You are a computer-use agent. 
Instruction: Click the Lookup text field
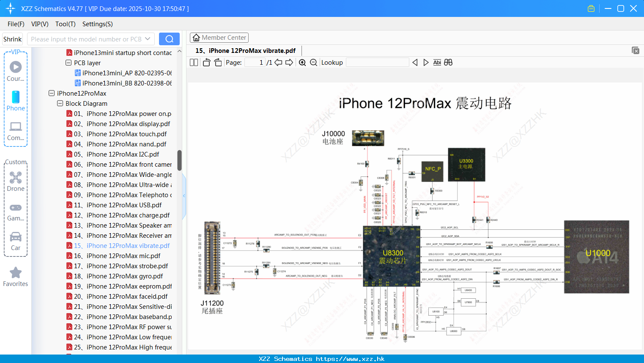pyautogui.click(x=378, y=63)
